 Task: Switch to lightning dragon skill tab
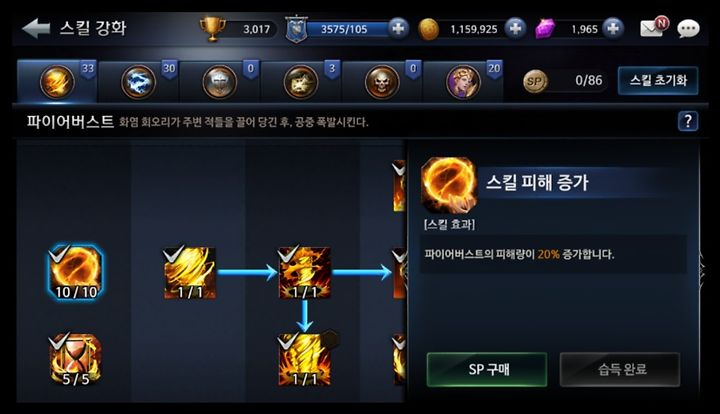click(138, 82)
